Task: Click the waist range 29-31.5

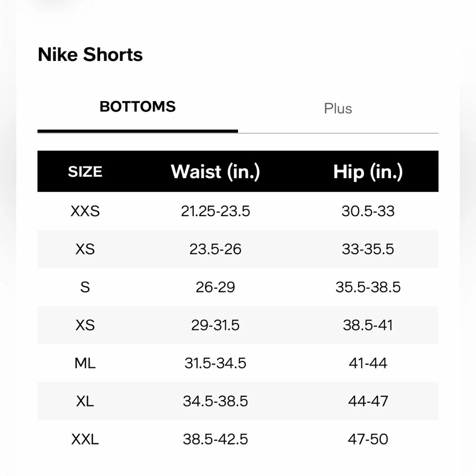Action: point(215,325)
